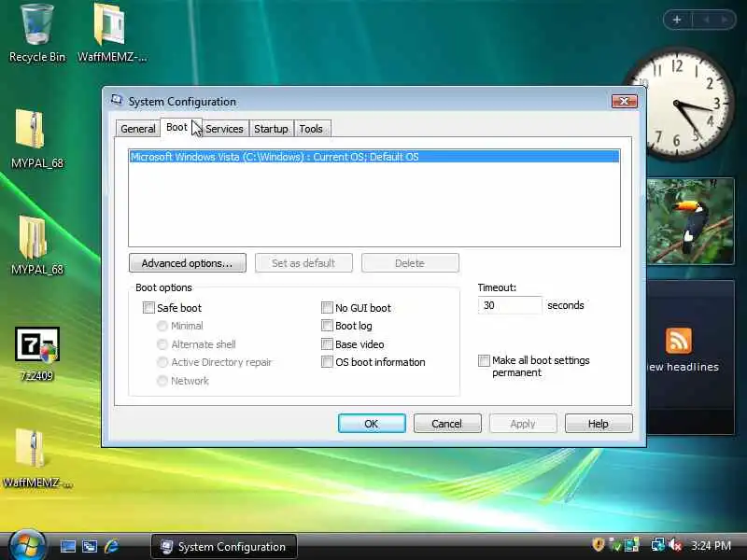Image resolution: width=747 pixels, height=560 pixels.
Task: Enable the Base video checkbox
Action: click(327, 343)
